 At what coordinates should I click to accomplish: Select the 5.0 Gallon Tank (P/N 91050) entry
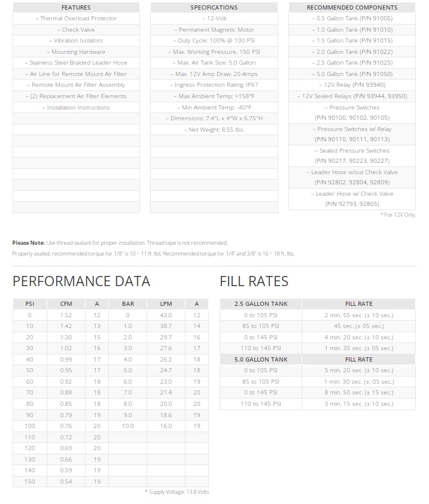[x=352, y=74]
